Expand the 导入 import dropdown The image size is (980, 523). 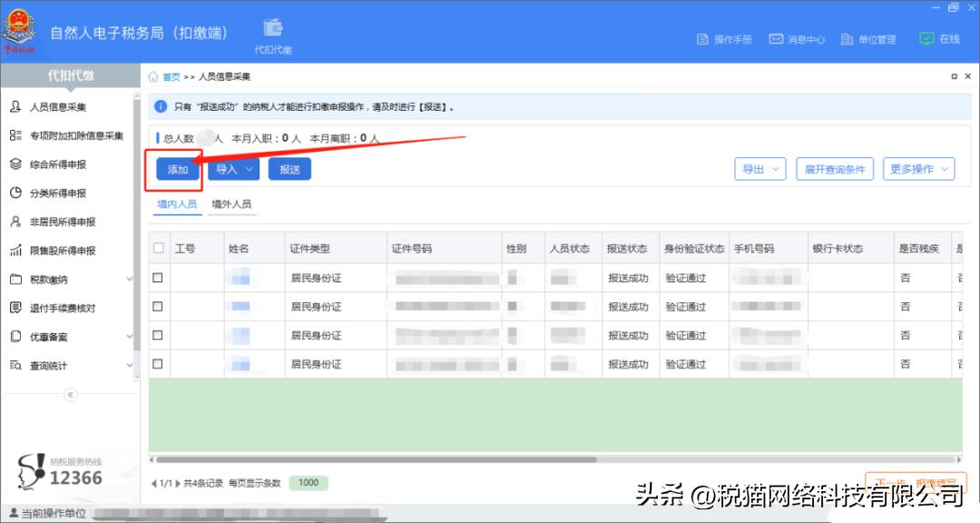233,169
